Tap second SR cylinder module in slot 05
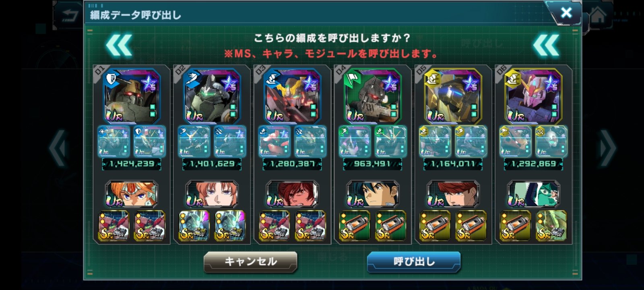This screenshot has height=290, width=644. [x=471, y=226]
